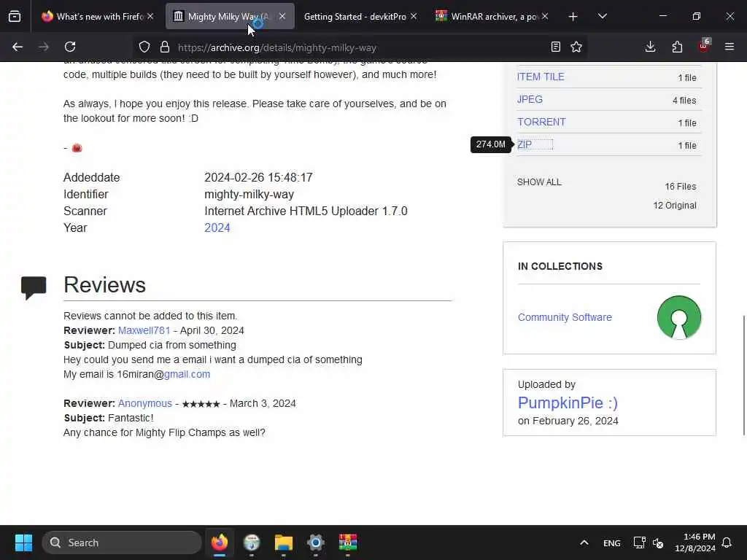Download the TORRENT file
This screenshot has width=747, height=560.
(x=542, y=122)
